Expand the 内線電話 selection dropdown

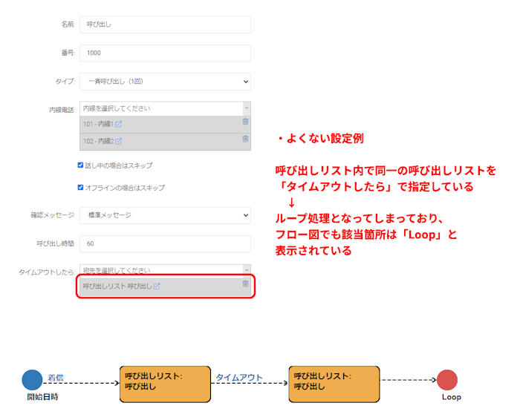(165, 108)
